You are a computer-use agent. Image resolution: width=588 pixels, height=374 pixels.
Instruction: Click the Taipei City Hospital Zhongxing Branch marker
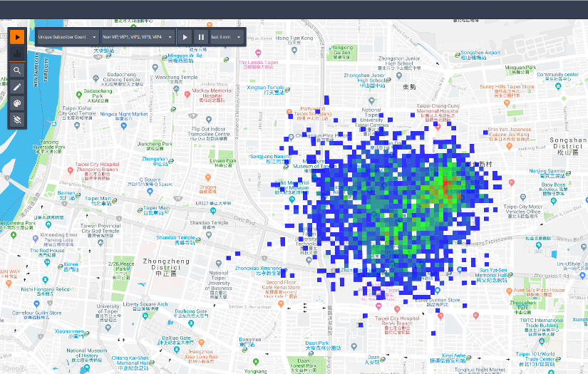[x=70, y=170]
